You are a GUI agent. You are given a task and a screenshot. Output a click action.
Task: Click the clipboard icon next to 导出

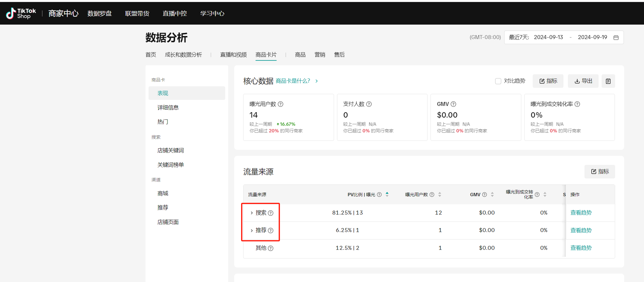[608, 81]
